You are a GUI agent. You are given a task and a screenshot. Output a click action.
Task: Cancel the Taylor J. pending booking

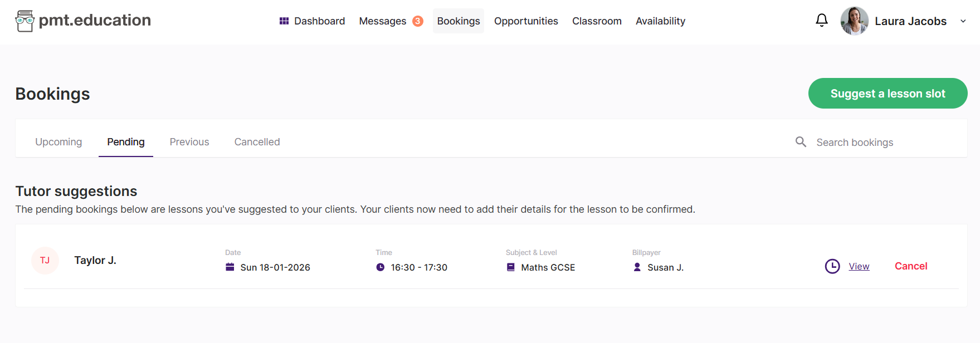pos(911,266)
